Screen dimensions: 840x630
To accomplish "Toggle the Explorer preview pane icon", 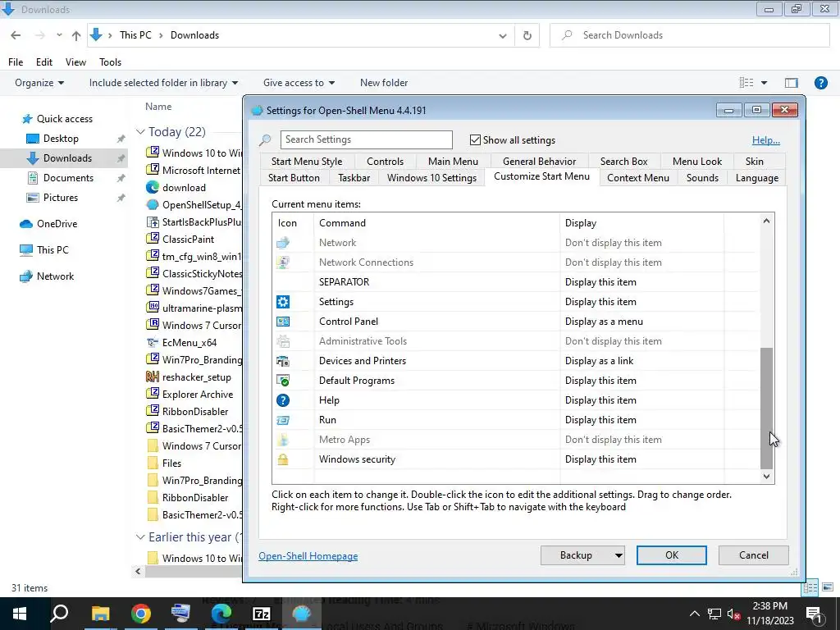I will point(792,83).
